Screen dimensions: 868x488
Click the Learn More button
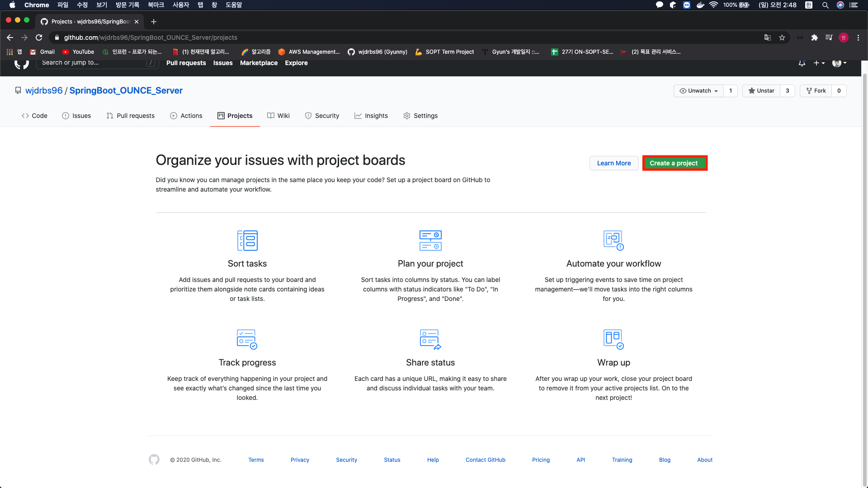point(613,163)
